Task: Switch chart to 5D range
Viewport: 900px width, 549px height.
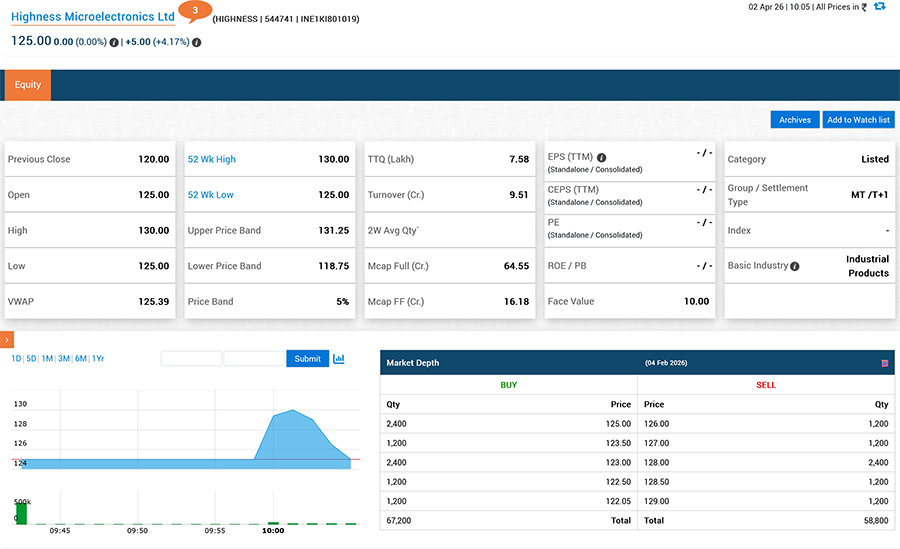Action: tap(31, 358)
